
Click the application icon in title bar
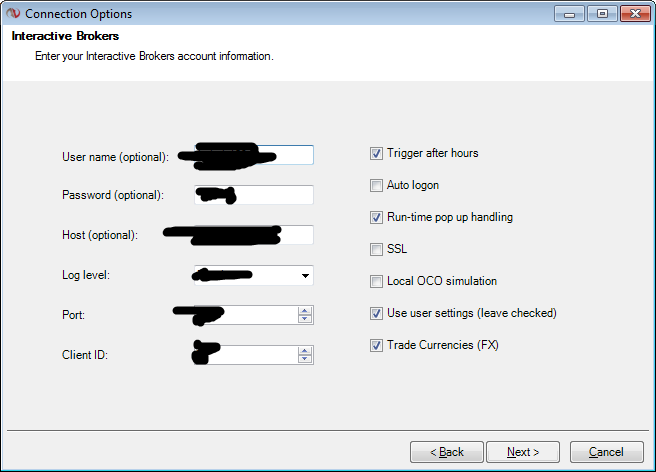pyautogui.click(x=13, y=13)
